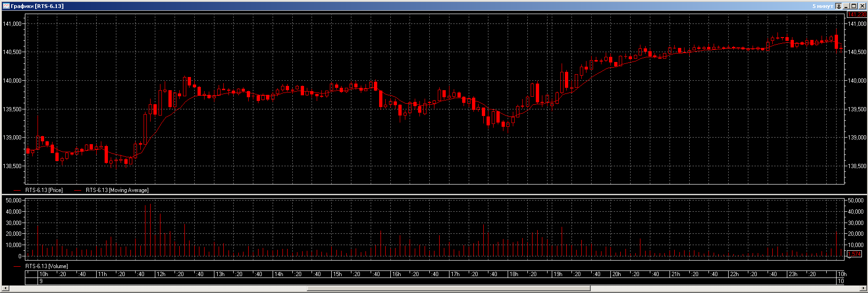The height and width of the screenshot is (293, 868).
Task: Click the chart window icon in title bar
Action: pyautogui.click(x=6, y=6)
